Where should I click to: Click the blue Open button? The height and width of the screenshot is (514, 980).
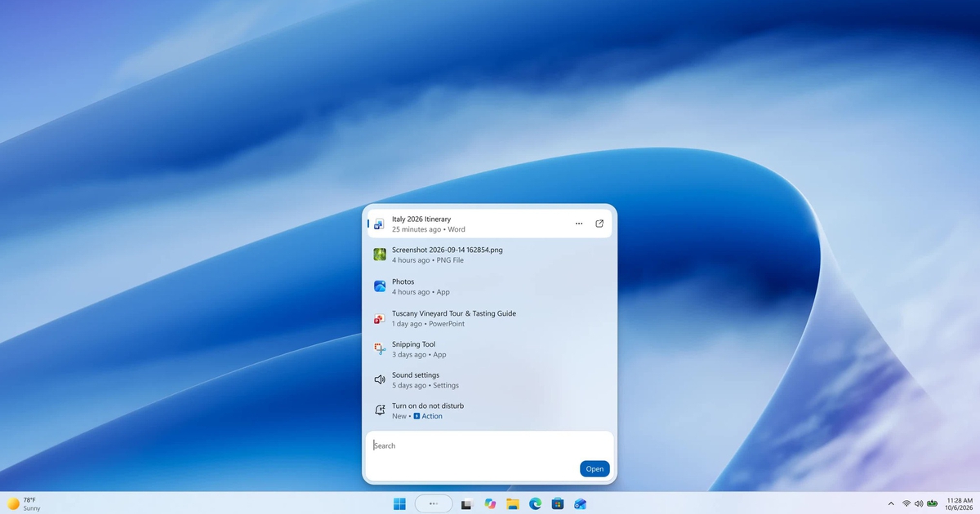(595, 468)
